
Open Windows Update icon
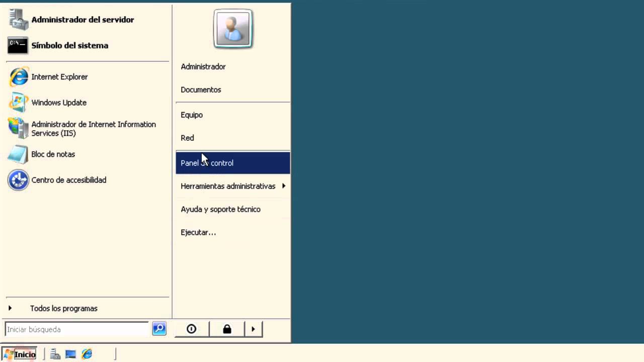19,103
